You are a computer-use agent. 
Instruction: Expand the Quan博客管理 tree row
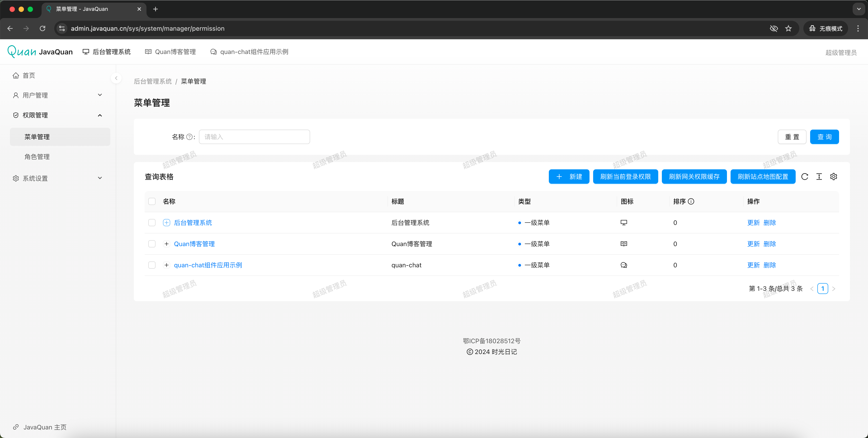(x=166, y=244)
